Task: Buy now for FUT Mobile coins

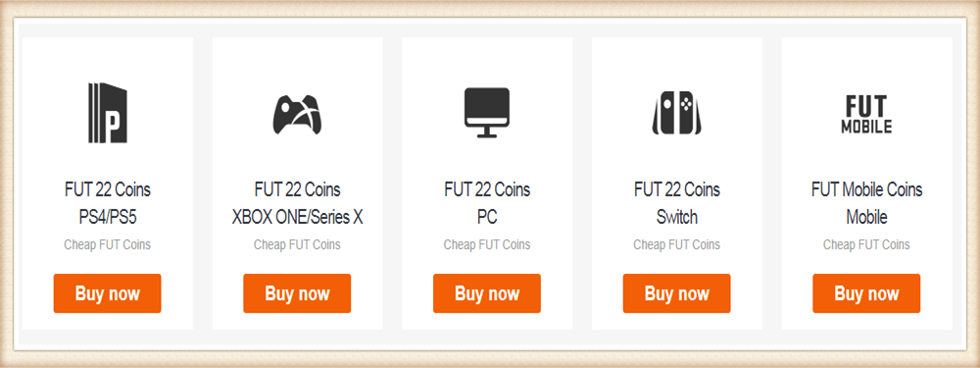Action: (x=866, y=293)
